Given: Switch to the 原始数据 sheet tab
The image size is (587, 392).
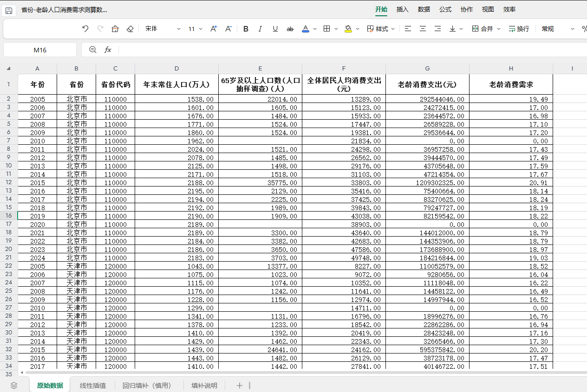Looking at the screenshot, I should point(50,386).
